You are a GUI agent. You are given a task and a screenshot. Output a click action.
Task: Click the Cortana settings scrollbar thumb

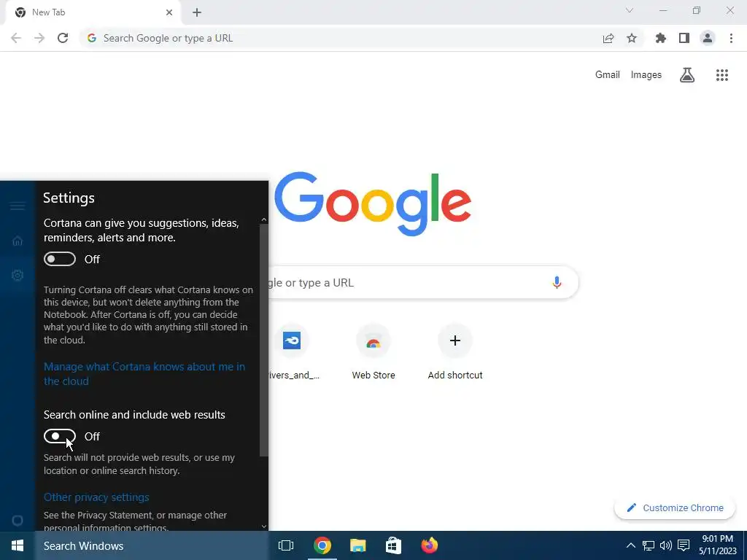pyautogui.click(x=264, y=340)
